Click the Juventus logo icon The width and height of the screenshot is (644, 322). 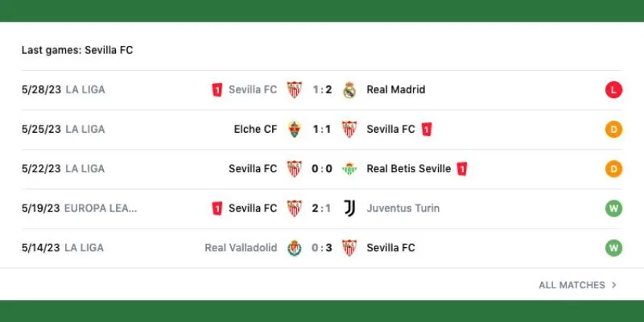click(349, 208)
